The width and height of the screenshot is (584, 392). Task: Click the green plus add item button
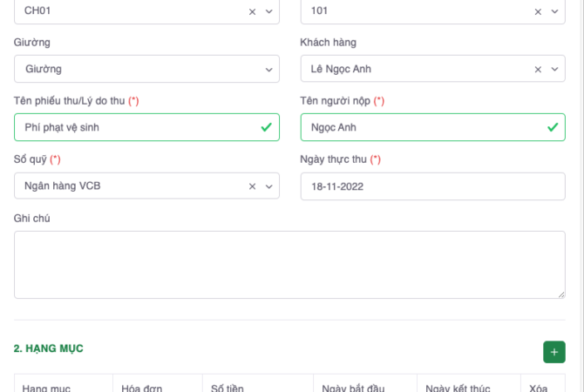[553, 352]
